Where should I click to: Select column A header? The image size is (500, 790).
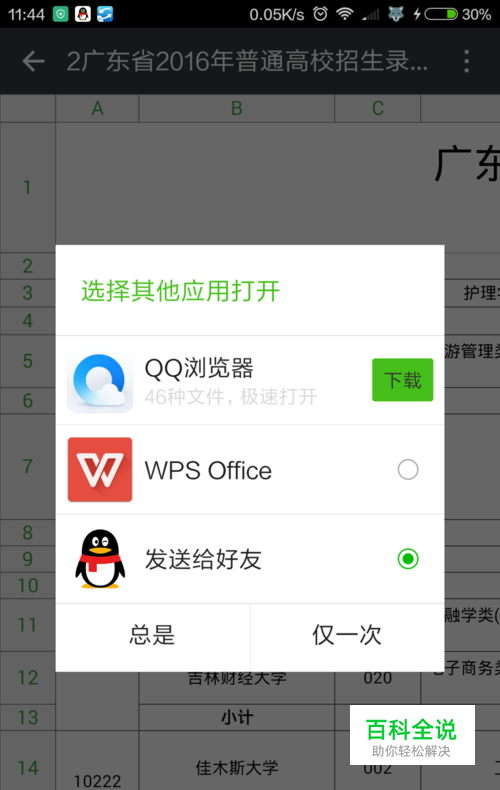(x=97, y=108)
